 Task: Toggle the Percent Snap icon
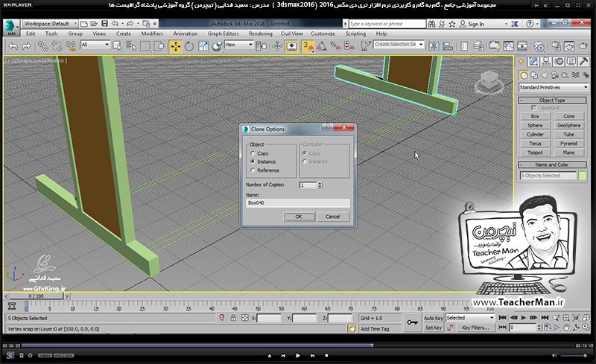coord(335,46)
